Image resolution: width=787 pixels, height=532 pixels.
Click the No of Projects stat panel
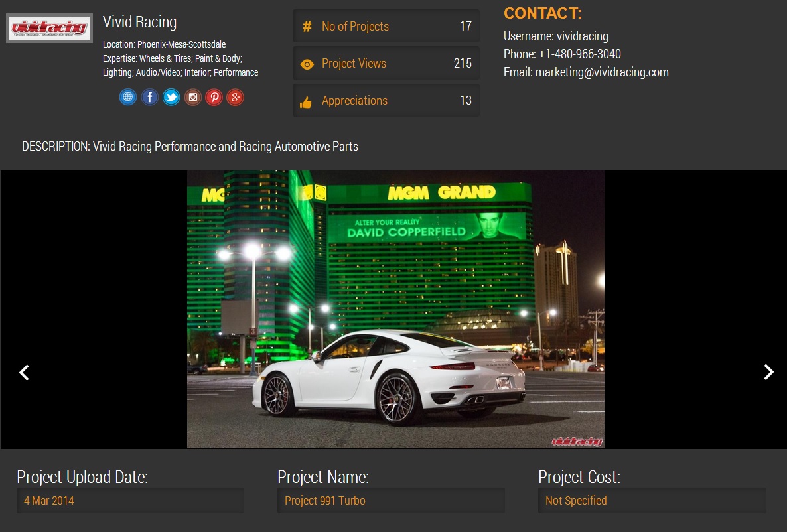coord(386,26)
